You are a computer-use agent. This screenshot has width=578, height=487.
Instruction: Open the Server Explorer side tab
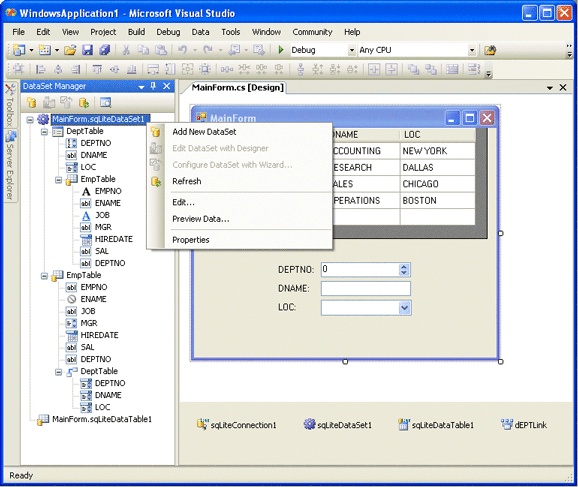click(10, 166)
